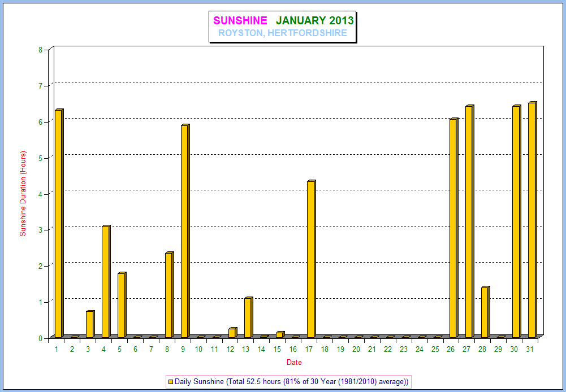The height and width of the screenshot is (392, 566).
Task: Click x-axis date label '14'
Action: [x=262, y=349]
